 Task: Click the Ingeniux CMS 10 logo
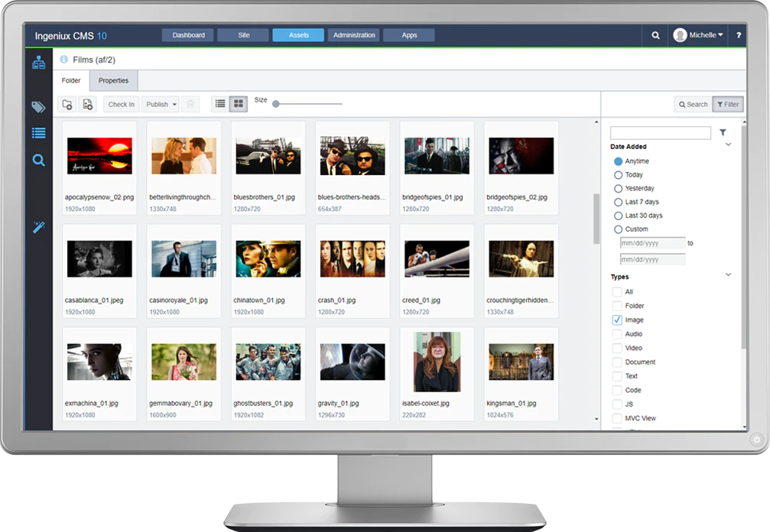(x=70, y=36)
